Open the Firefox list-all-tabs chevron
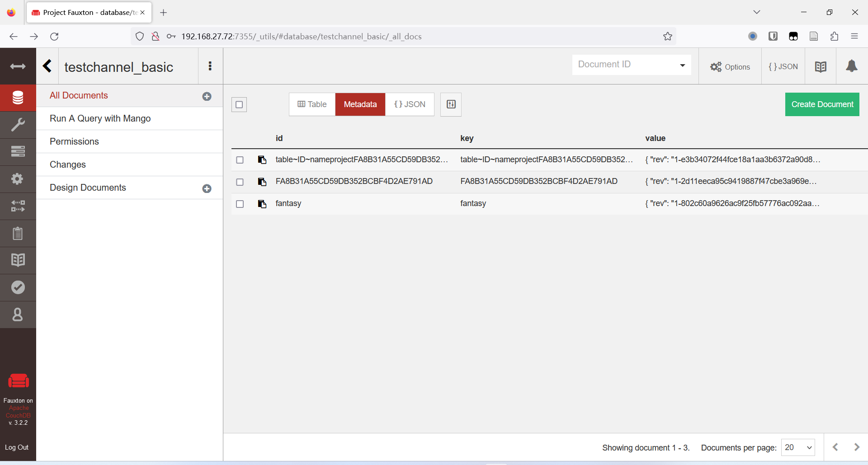The image size is (868, 465). tap(757, 12)
